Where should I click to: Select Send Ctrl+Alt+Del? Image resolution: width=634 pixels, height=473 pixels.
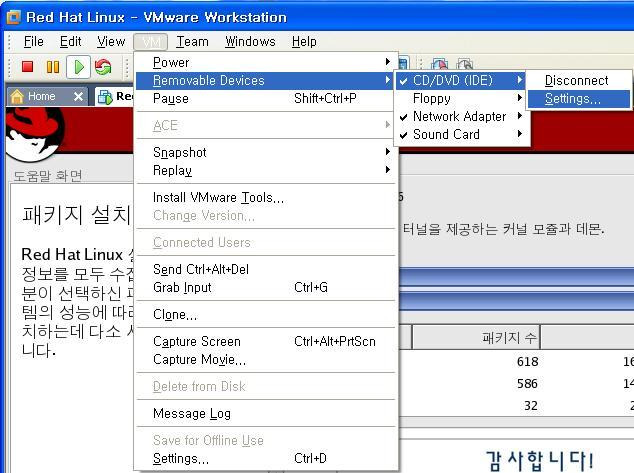tap(265, 269)
